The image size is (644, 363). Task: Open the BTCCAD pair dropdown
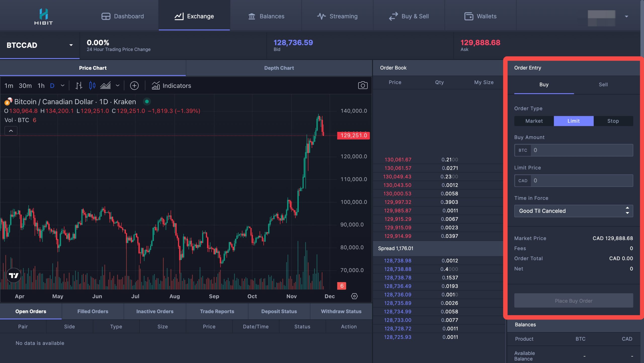point(40,45)
